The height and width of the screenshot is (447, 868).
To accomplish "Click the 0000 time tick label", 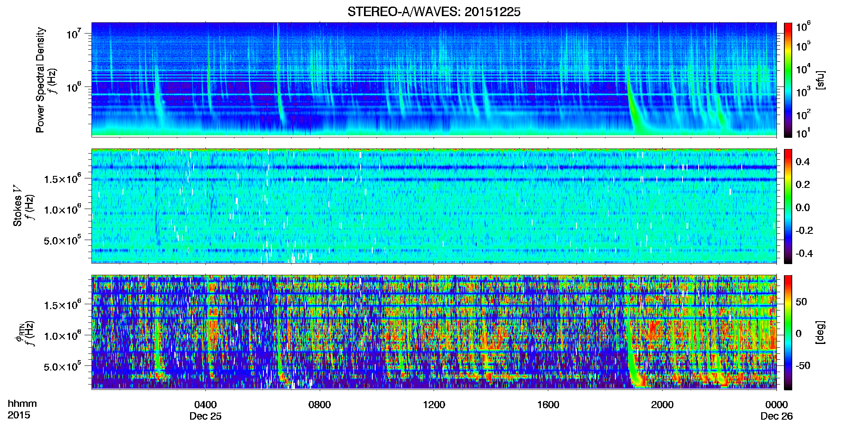I will click(x=776, y=405).
